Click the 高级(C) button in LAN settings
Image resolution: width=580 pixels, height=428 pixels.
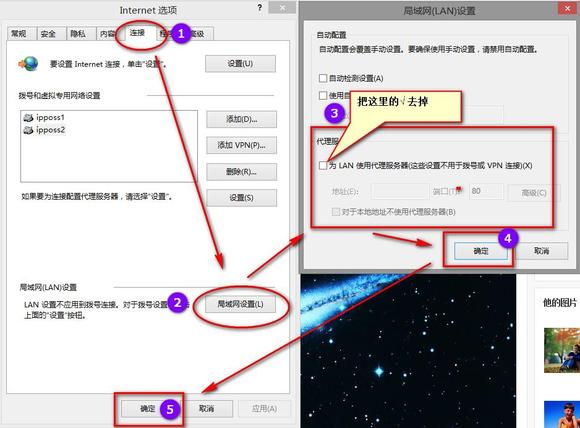tap(534, 193)
